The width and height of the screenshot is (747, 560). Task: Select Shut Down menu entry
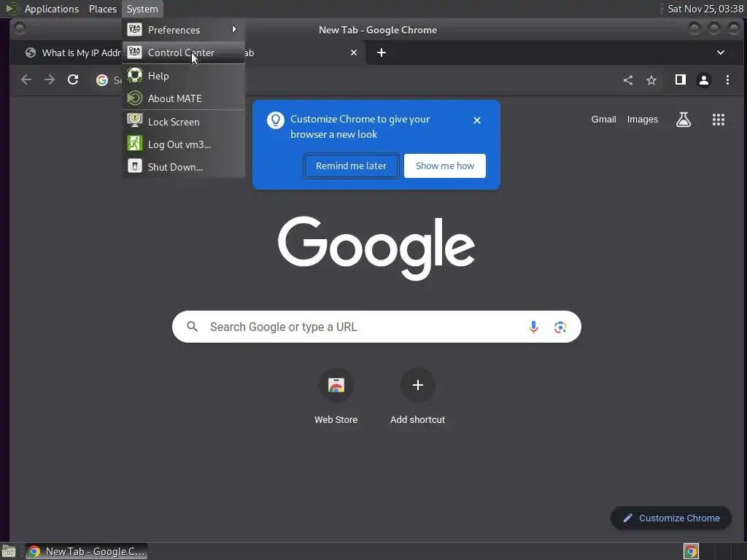tap(183, 167)
